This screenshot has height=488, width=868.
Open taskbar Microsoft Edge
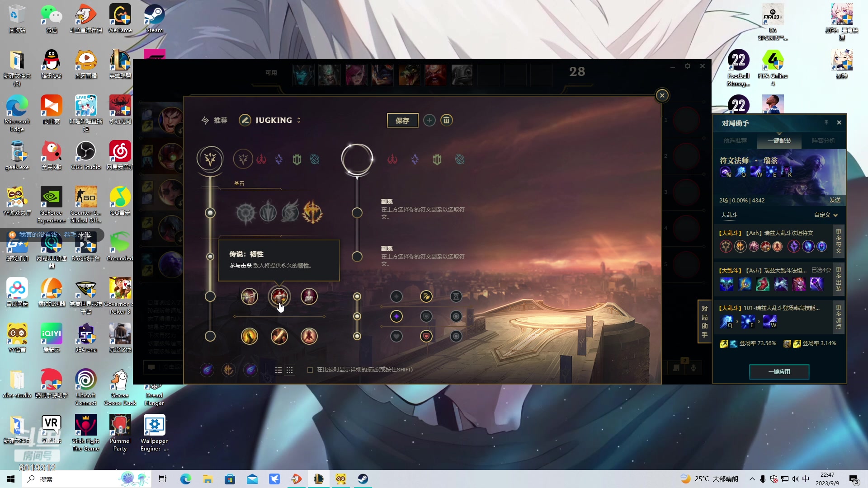[x=186, y=479]
